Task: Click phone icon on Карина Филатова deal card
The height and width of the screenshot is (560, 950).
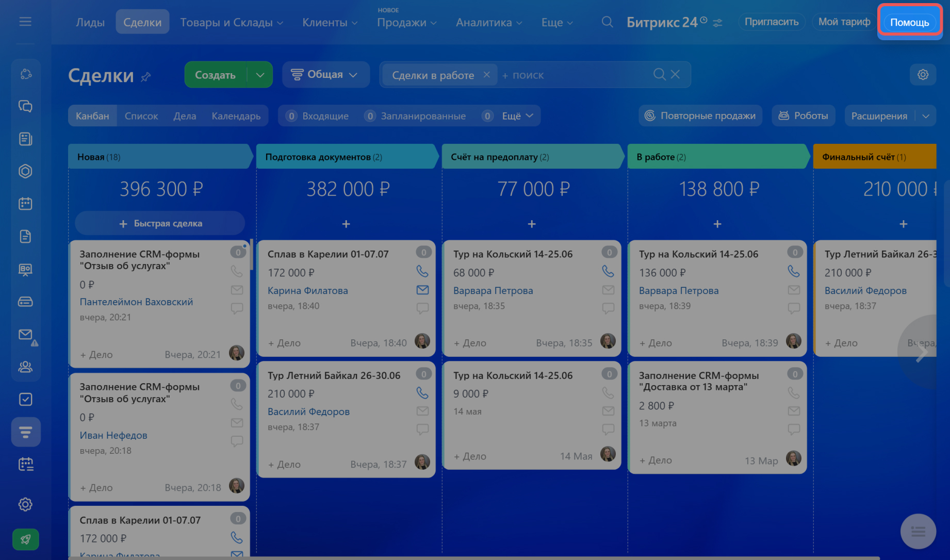Action: (x=422, y=271)
